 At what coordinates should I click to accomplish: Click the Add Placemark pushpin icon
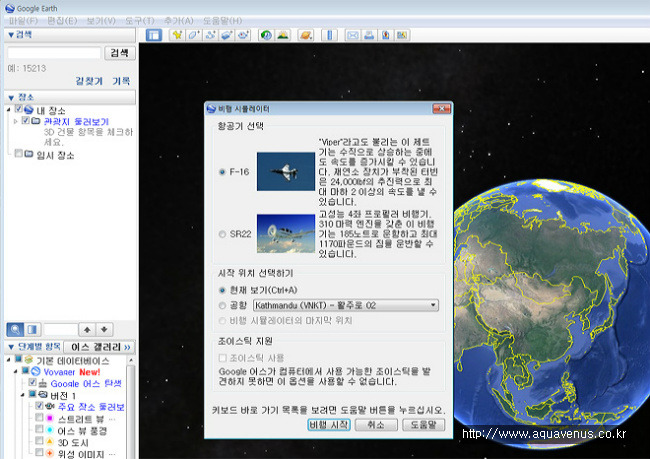coord(177,35)
